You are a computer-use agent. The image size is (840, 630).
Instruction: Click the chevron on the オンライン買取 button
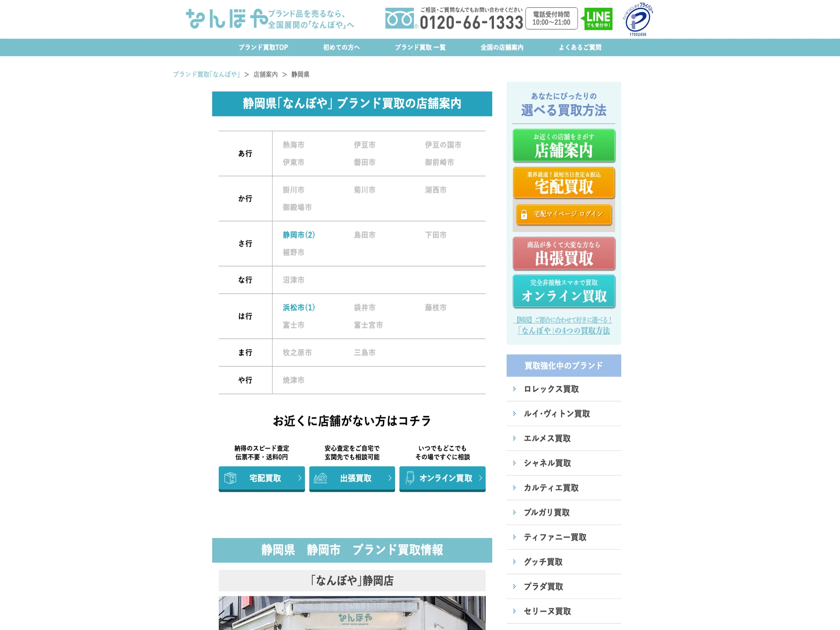(x=480, y=478)
